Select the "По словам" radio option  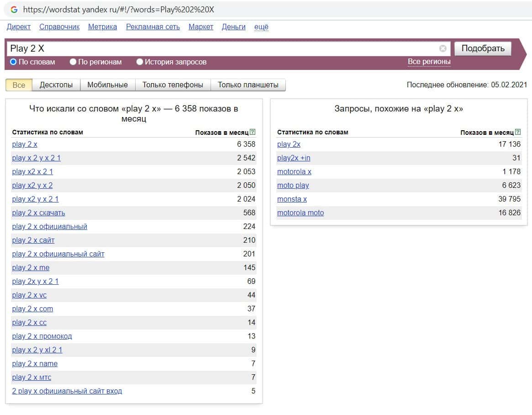(14, 62)
